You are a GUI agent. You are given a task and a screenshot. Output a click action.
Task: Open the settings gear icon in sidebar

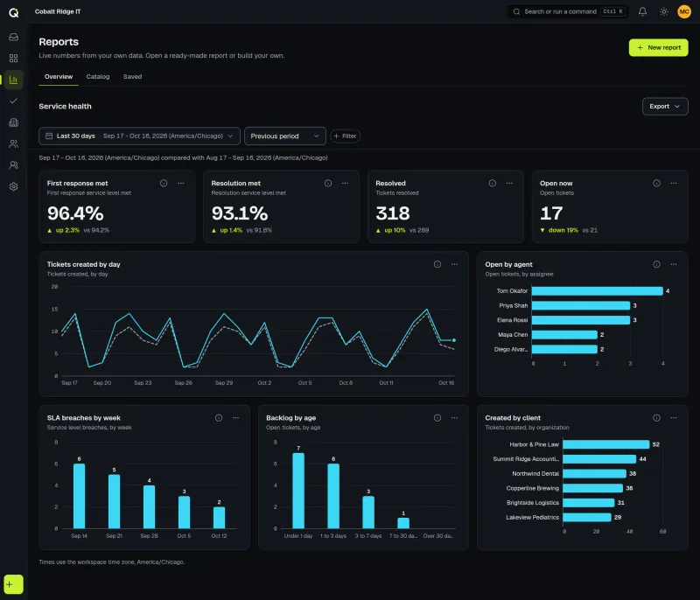tap(14, 186)
